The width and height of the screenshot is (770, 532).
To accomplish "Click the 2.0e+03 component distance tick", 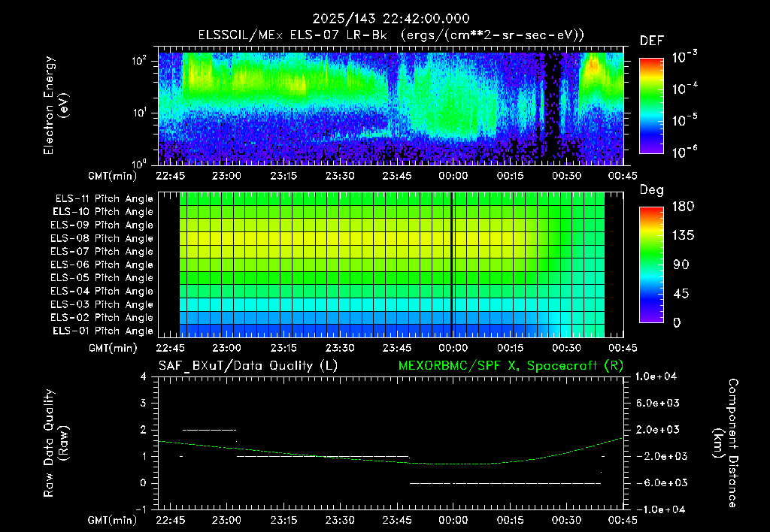I will point(657,429).
